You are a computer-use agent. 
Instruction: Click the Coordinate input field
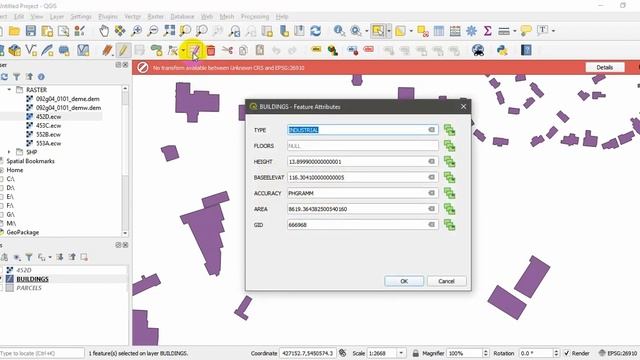(308, 353)
